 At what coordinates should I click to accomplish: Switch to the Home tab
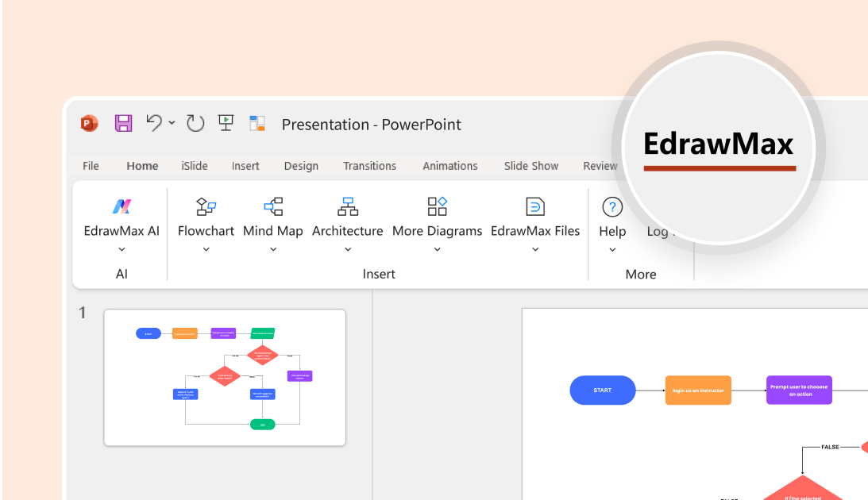point(142,166)
